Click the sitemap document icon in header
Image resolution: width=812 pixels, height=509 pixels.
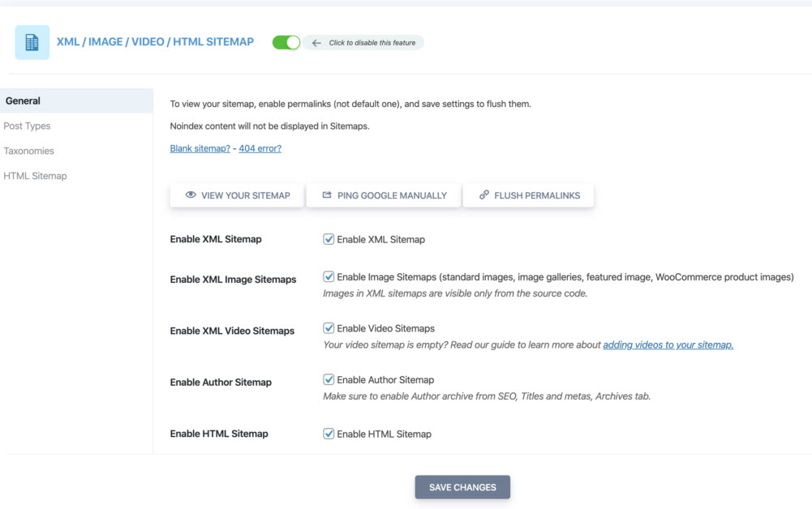pos(32,42)
